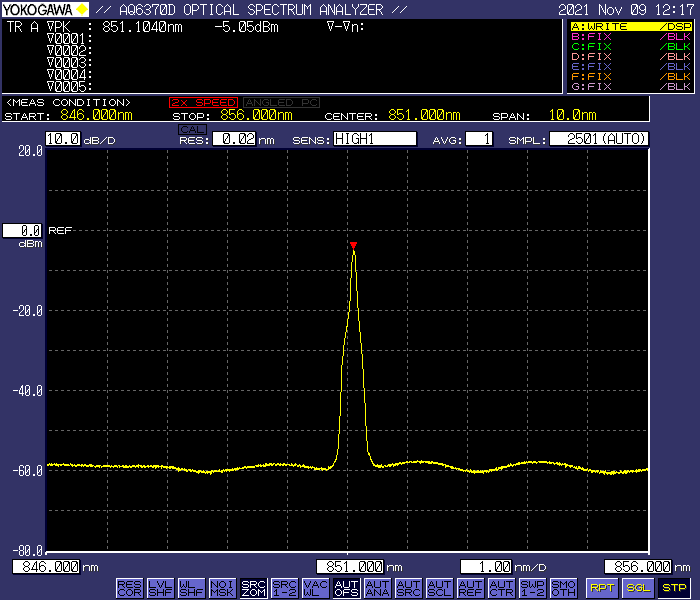Select the AUT SCL auto scale icon

coord(439,588)
